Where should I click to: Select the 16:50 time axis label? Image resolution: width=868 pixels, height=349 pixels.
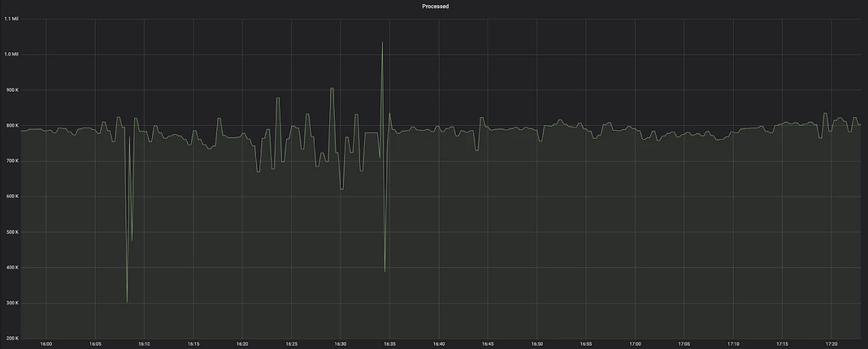tap(537, 343)
